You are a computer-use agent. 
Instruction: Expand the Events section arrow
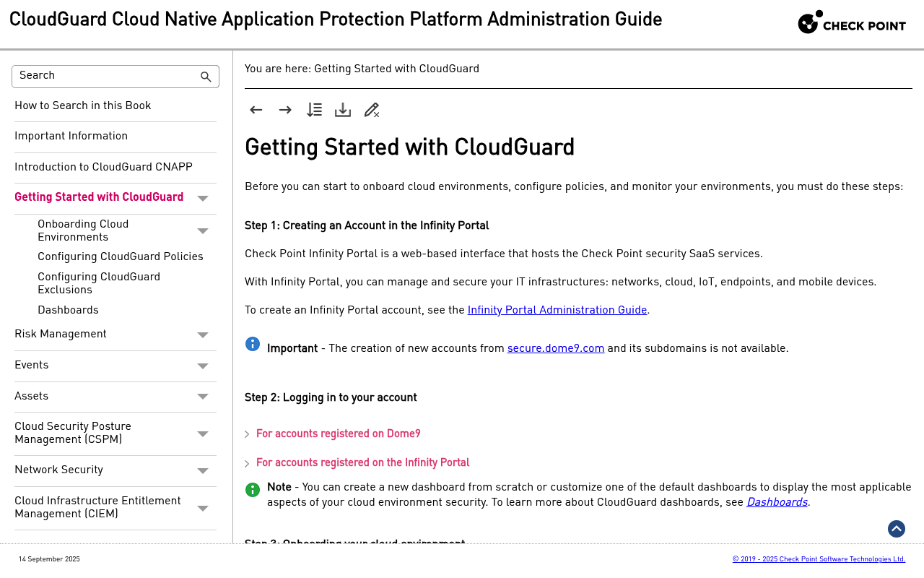203,366
